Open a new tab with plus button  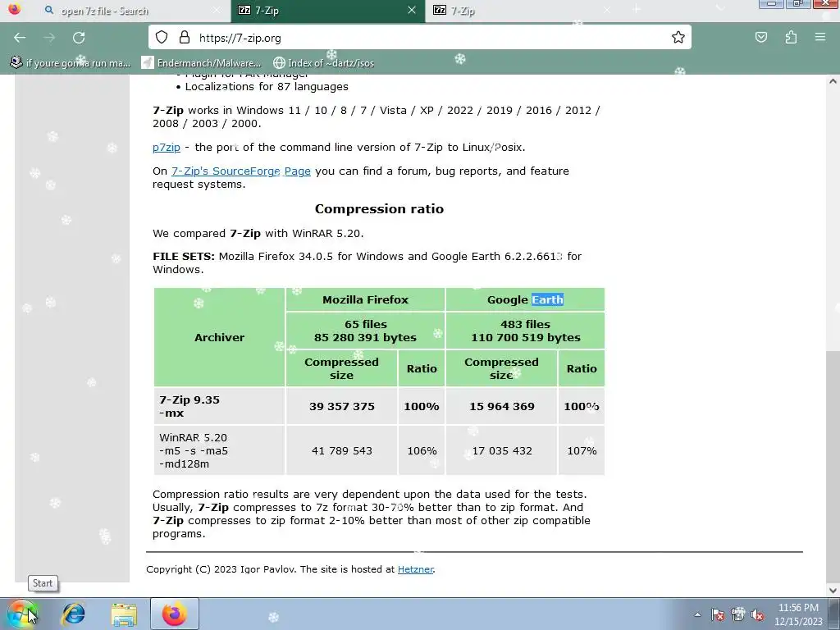(x=637, y=10)
